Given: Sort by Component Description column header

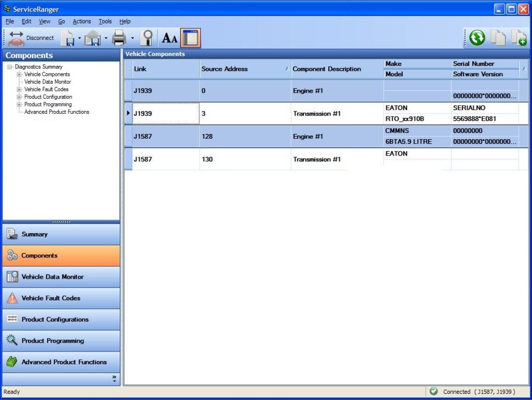Looking at the screenshot, I should click(337, 69).
